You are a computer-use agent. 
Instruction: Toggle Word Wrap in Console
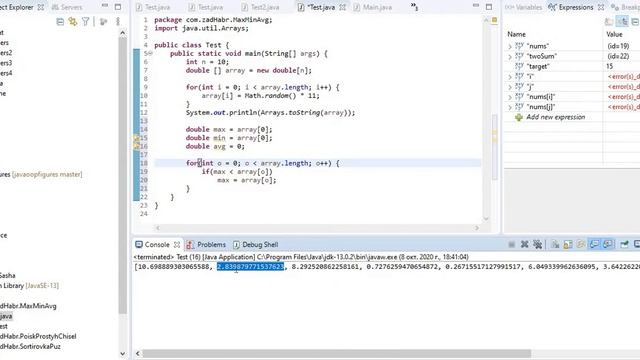(581, 244)
